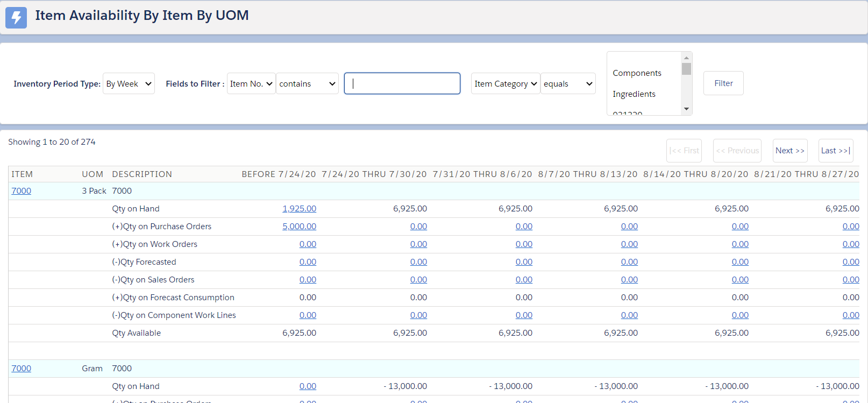The image size is (868, 403).
Task: Click the ITEM column header
Action: 22,174
